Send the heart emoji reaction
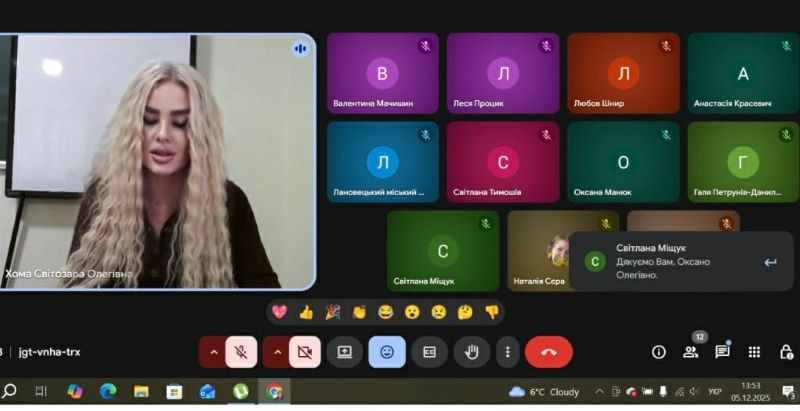 (x=279, y=312)
